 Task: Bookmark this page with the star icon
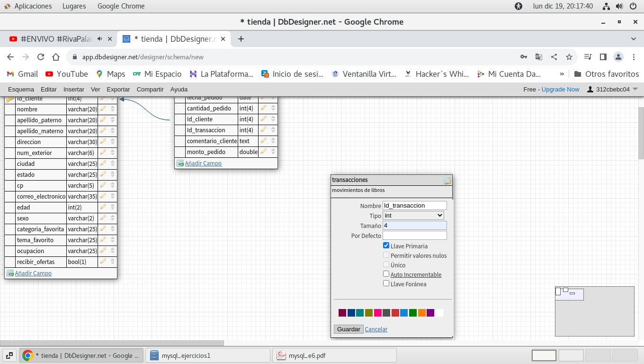pyautogui.click(x=569, y=57)
